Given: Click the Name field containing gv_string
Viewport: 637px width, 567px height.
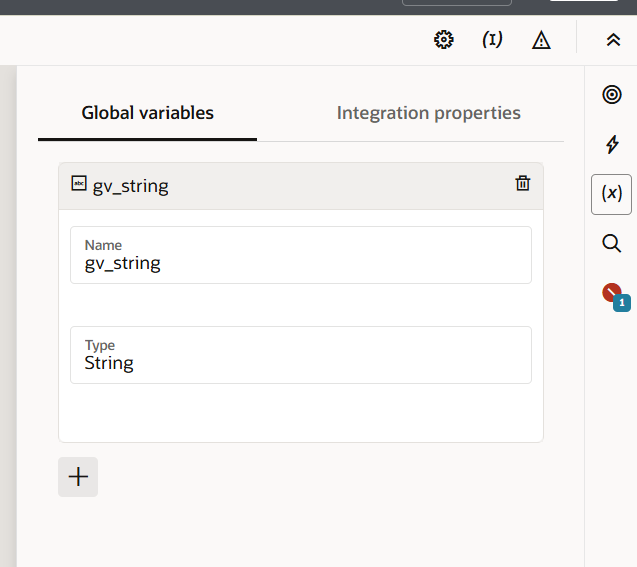Looking at the screenshot, I should point(300,255).
